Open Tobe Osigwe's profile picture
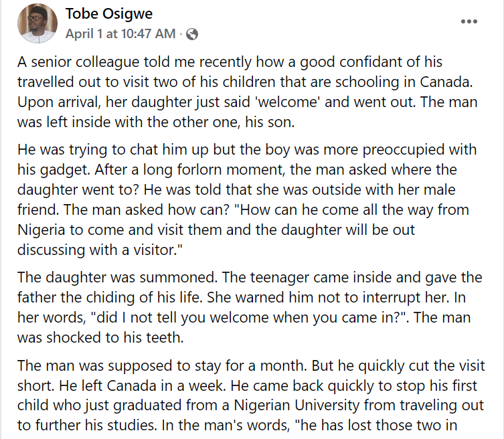504x439 pixels. point(37,23)
